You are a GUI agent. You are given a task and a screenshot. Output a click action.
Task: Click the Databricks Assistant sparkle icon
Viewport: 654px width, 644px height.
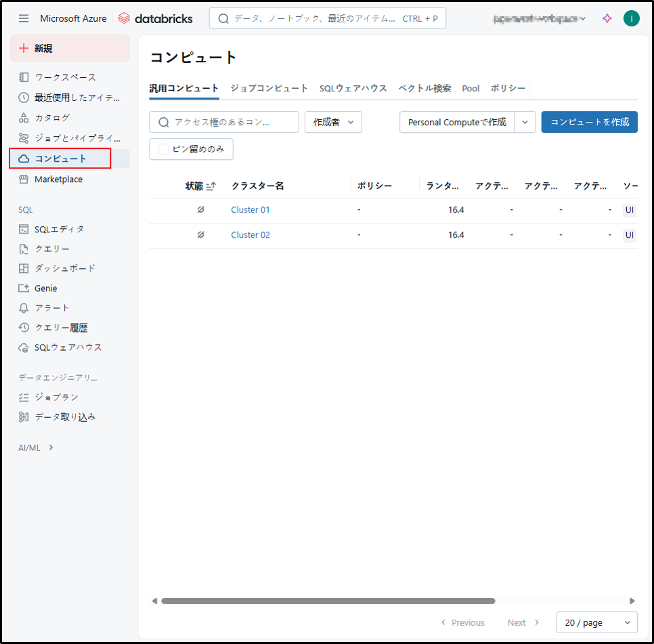(607, 18)
